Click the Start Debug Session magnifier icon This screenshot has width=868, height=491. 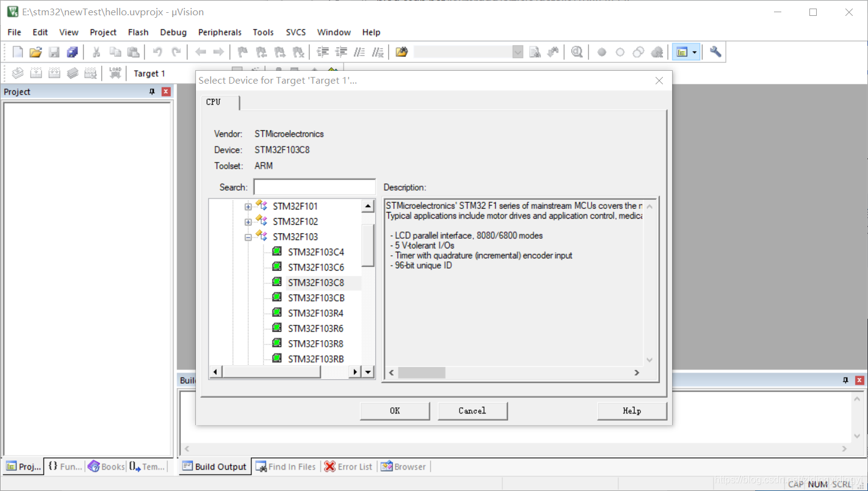click(577, 52)
